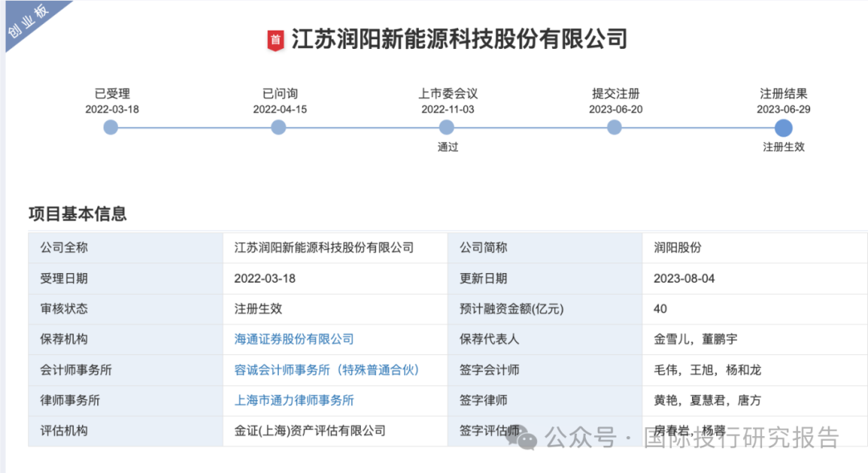Click the 审核状态 value 注册生效 in table
This screenshot has height=473, width=868.
coord(258,308)
